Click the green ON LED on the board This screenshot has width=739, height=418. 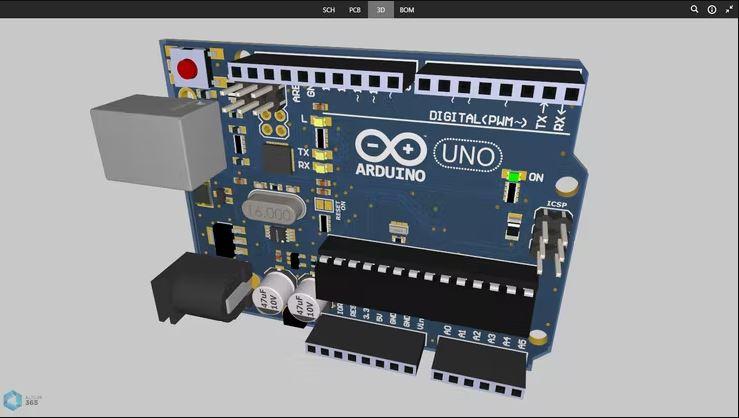point(514,176)
